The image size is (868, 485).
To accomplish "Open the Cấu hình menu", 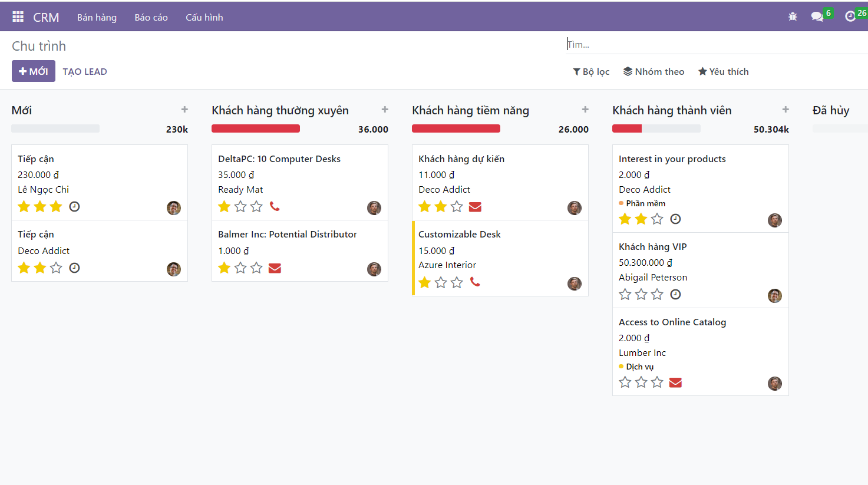I will pos(204,17).
